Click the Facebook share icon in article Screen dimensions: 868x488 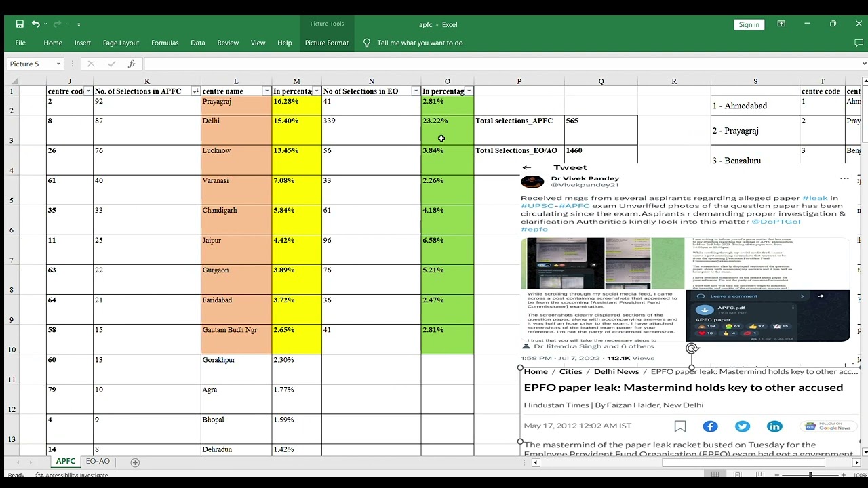710,426
